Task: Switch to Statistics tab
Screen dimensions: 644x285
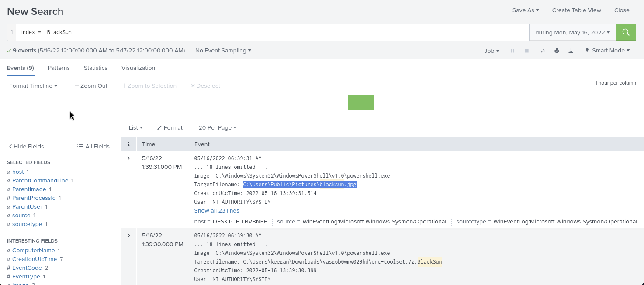Action: coord(95,68)
